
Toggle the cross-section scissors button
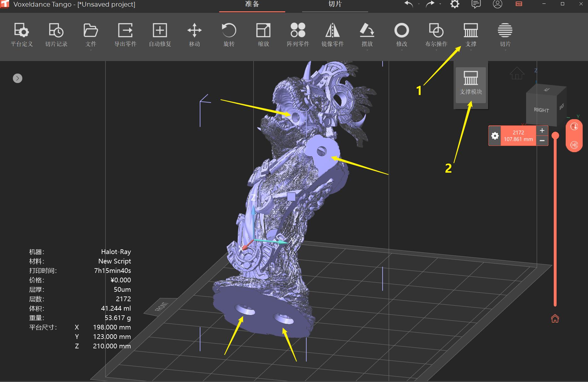(x=574, y=145)
